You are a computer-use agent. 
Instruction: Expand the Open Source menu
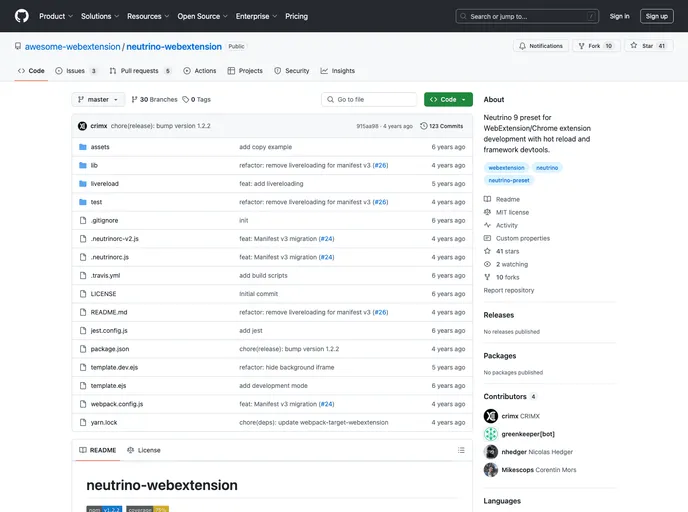coord(202,16)
